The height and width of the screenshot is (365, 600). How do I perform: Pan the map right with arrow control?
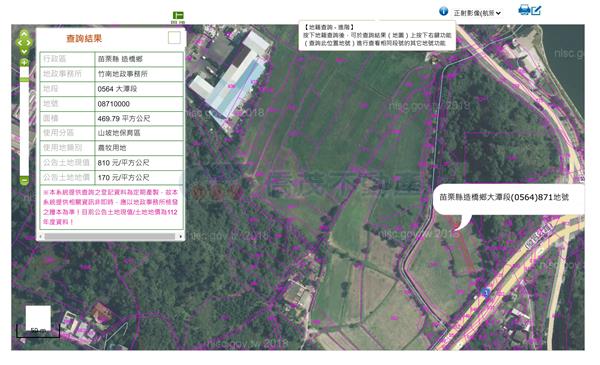pos(29,43)
